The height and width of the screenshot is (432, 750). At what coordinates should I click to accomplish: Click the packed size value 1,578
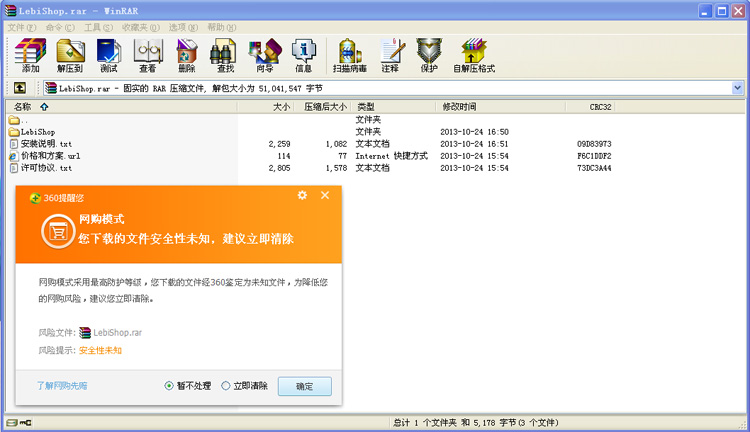(x=336, y=168)
